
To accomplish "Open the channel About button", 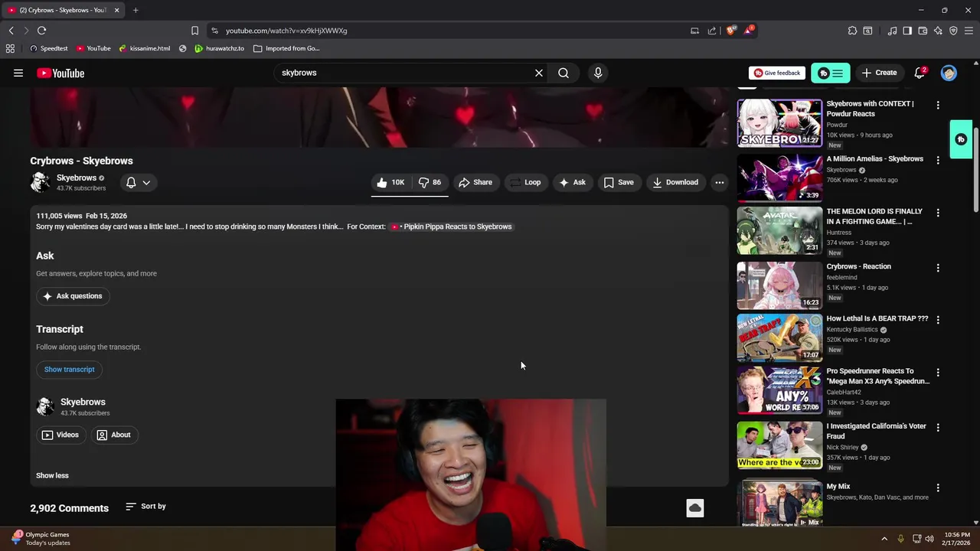I will [114, 435].
